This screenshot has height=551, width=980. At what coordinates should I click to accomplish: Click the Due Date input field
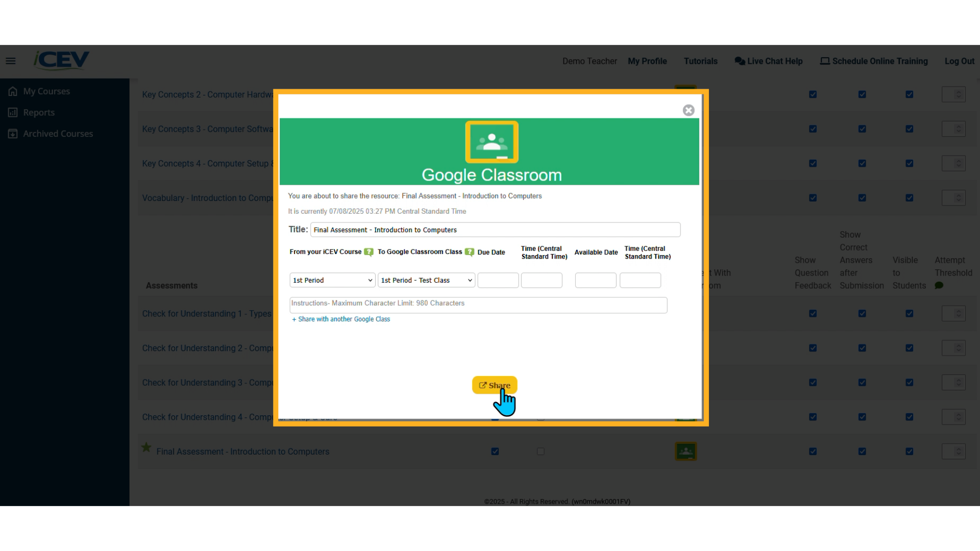pyautogui.click(x=498, y=280)
